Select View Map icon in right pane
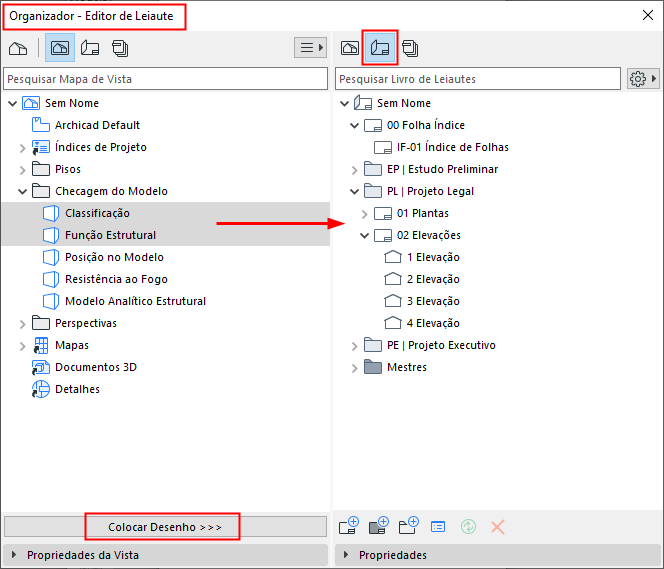 (x=349, y=48)
